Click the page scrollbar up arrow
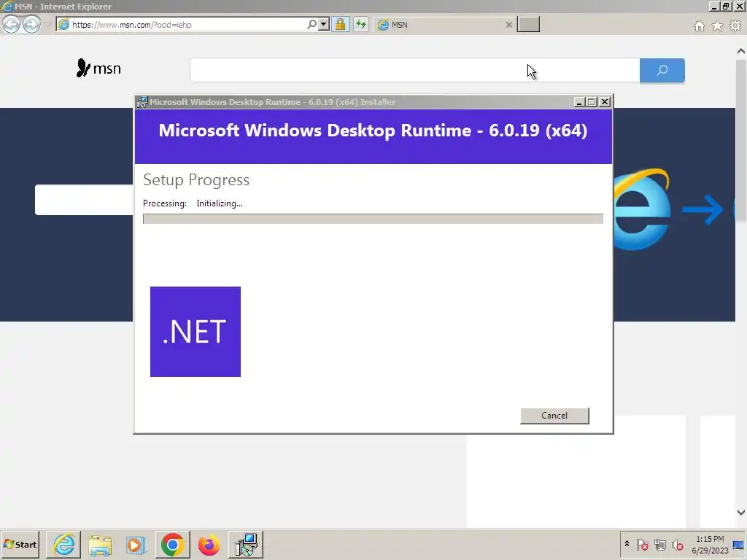Viewport: 747px width, 560px height. coord(741,51)
